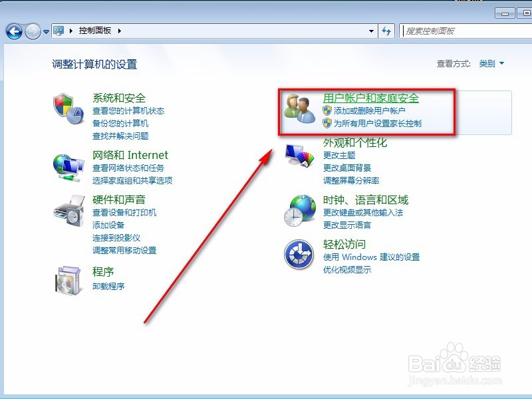532x399 pixels.
Task: Navigate to 控制面板 in the breadcrumb
Action: pyautogui.click(x=94, y=31)
